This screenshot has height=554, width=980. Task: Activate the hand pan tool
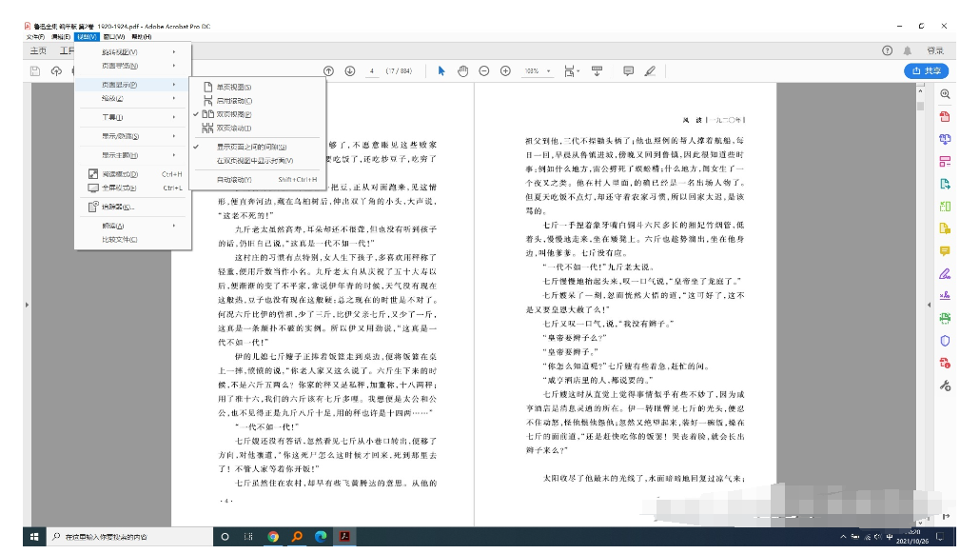click(x=462, y=71)
